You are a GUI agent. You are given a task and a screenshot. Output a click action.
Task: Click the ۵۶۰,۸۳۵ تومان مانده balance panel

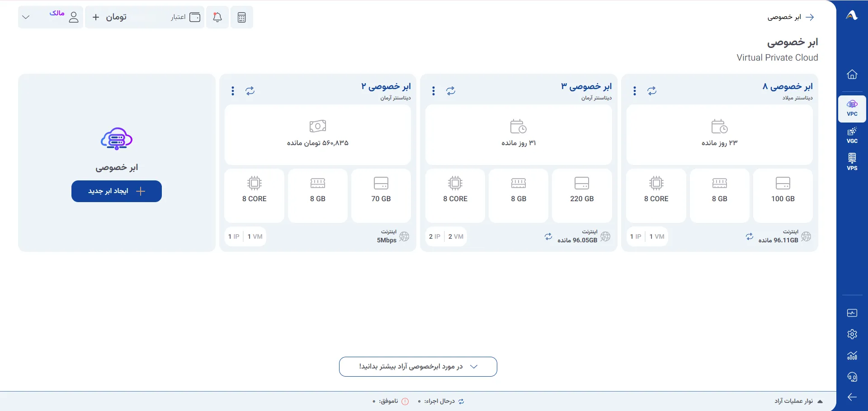318,135
